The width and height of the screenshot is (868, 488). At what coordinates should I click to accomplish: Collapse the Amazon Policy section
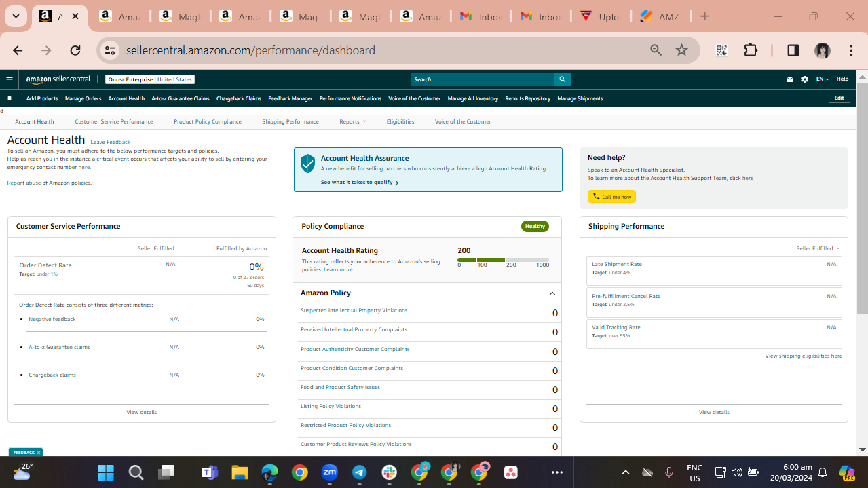(552, 293)
